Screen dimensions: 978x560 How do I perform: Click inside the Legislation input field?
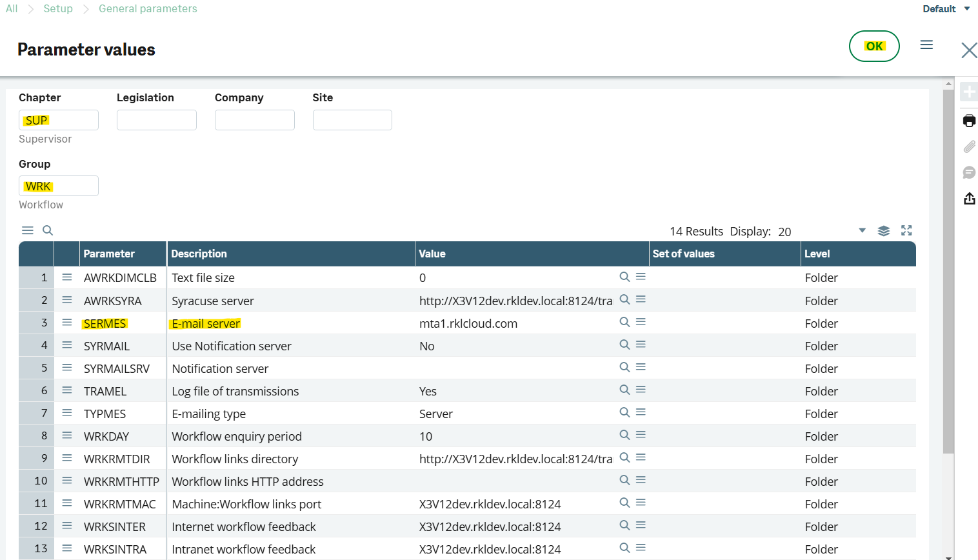point(156,119)
